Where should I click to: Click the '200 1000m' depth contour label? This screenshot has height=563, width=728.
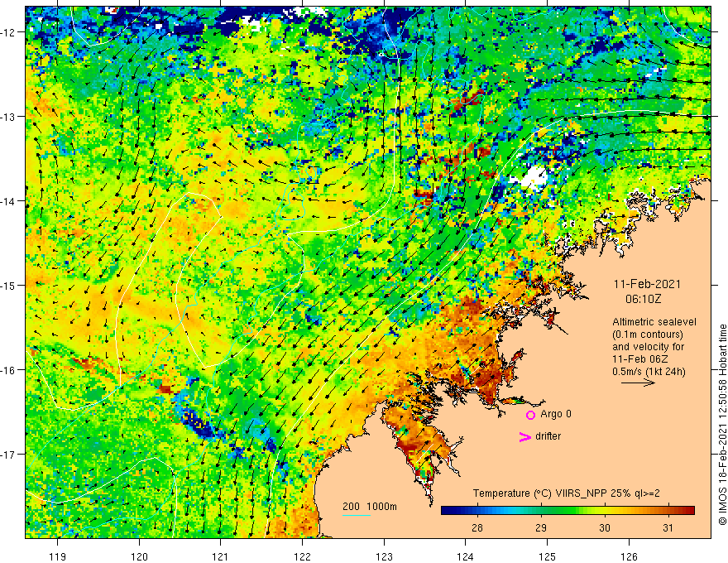pyautogui.click(x=370, y=507)
